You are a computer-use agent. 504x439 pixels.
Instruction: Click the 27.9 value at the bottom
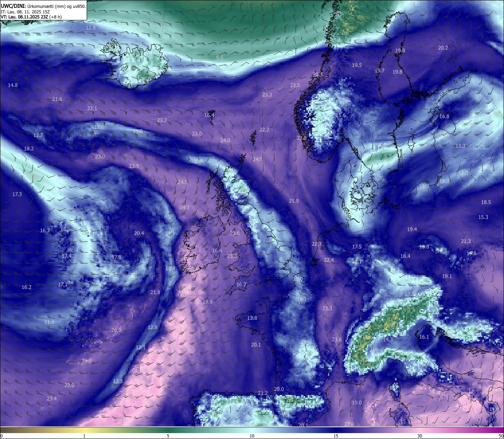(349, 424)
